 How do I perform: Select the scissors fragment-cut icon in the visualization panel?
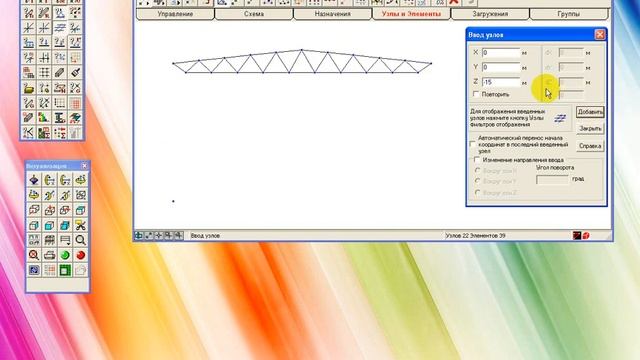[80, 225]
